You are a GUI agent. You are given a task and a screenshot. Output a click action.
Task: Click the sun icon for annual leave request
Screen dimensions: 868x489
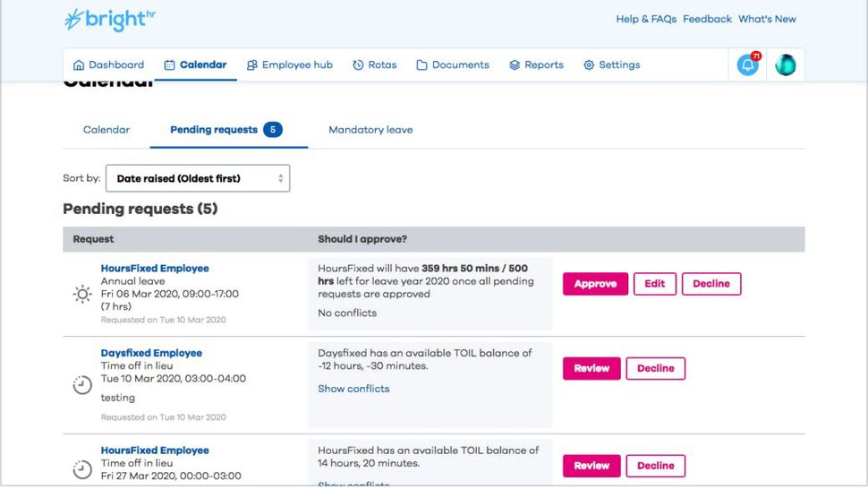coord(82,294)
